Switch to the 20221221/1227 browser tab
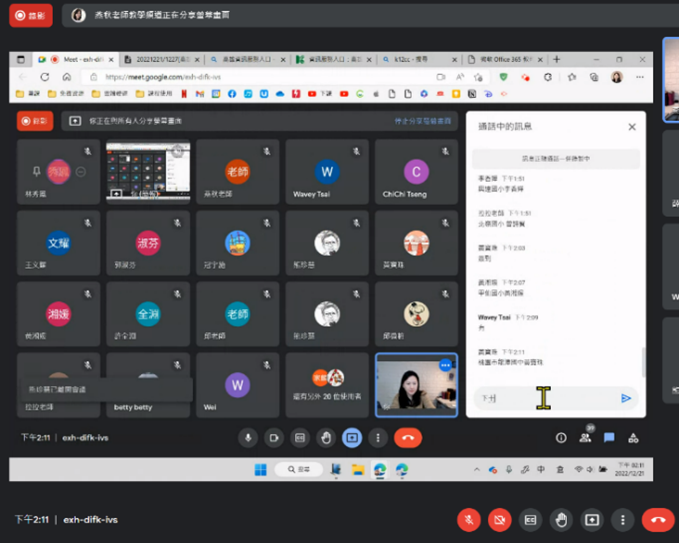This screenshot has height=543, width=679. (x=162, y=59)
